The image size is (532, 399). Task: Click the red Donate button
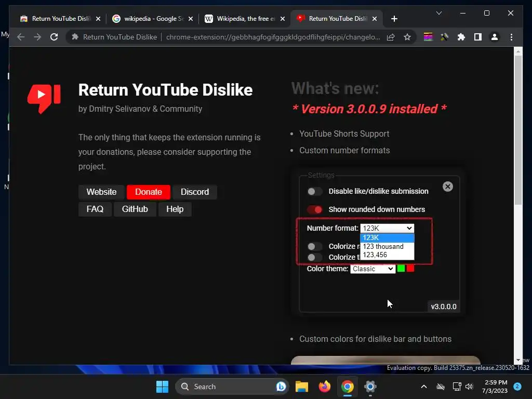(x=148, y=192)
